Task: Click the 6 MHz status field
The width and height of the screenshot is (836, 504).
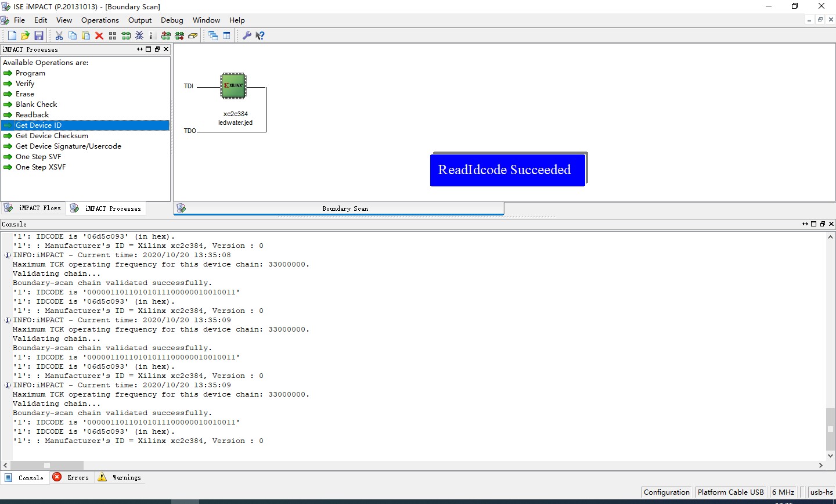Action: point(783,492)
